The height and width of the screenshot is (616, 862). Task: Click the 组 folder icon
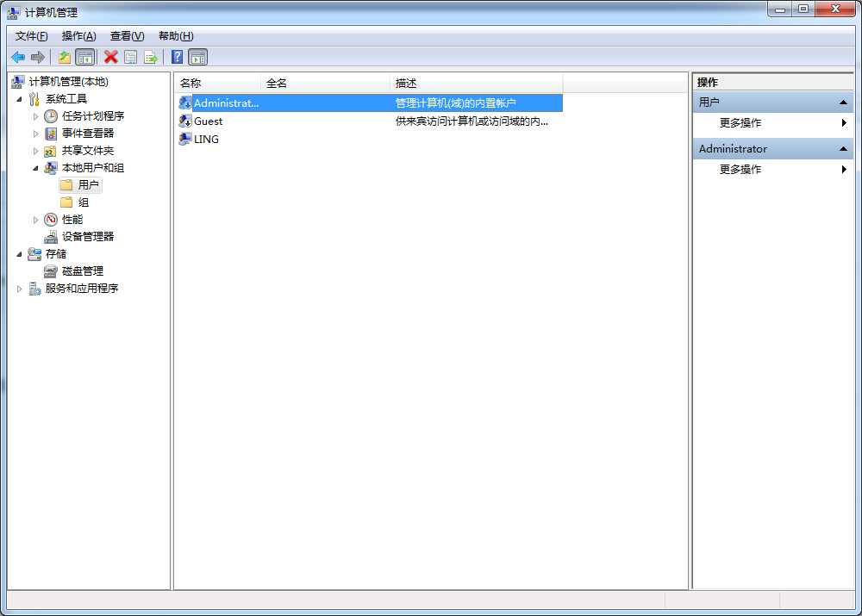(66, 202)
